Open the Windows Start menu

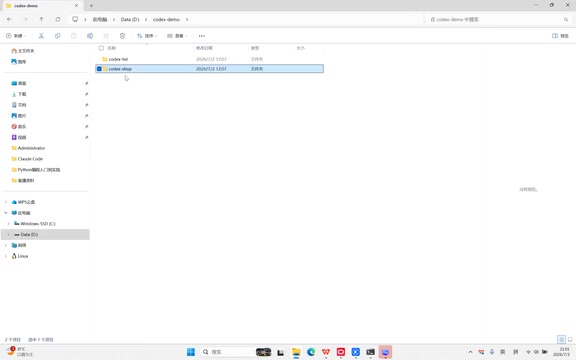(191, 352)
